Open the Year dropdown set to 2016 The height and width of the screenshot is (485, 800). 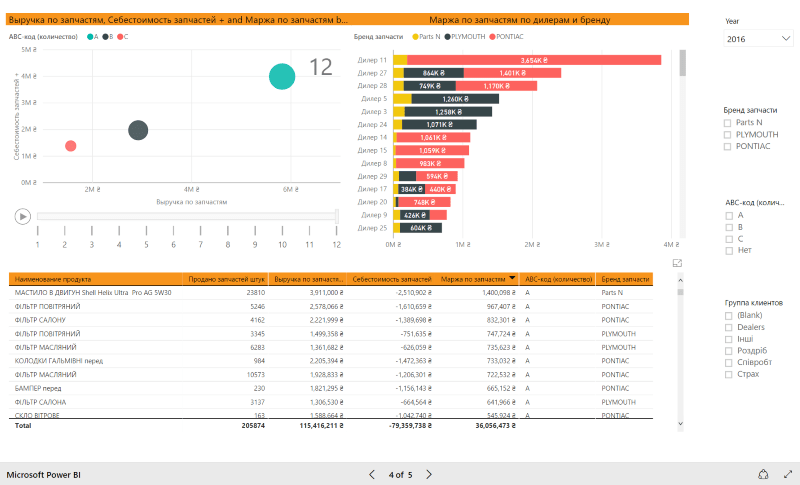pyautogui.click(x=758, y=39)
